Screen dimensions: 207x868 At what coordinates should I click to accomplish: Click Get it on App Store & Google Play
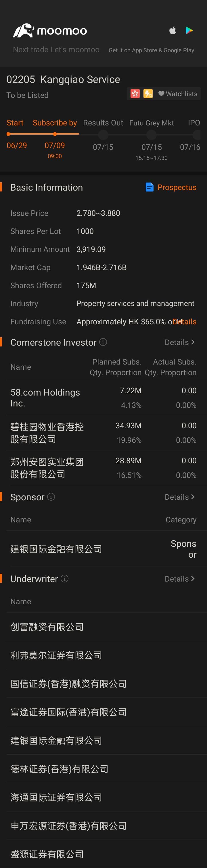click(x=151, y=50)
